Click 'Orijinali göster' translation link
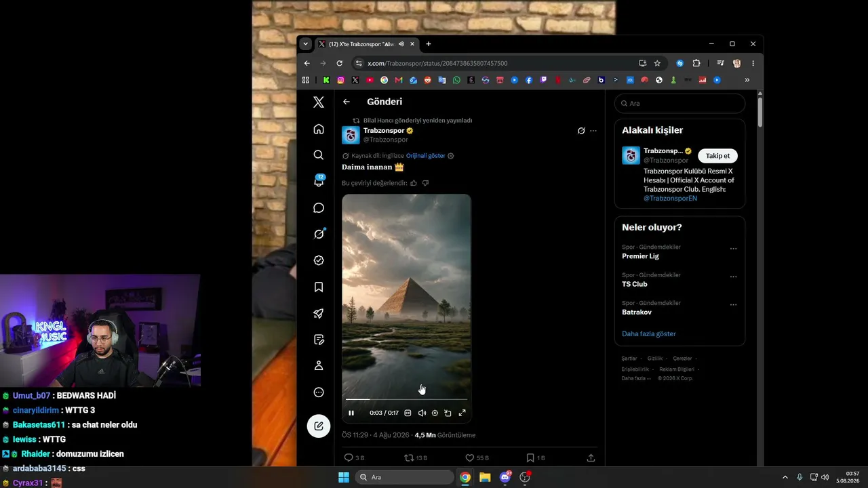The width and height of the screenshot is (868, 488). point(425,156)
